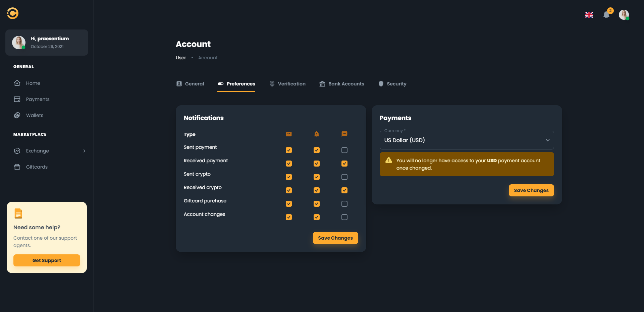Uncheck email notification for Received crypto

pos(288,190)
